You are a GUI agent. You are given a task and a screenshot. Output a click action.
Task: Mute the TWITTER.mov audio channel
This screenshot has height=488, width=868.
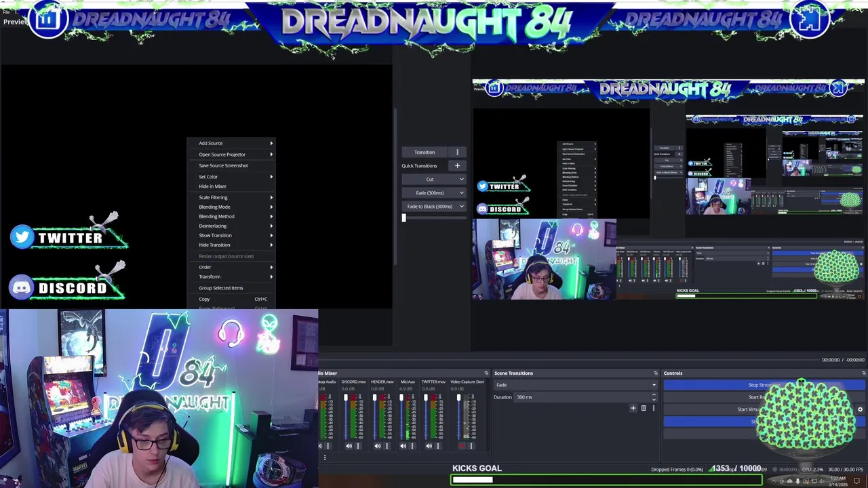click(x=429, y=446)
